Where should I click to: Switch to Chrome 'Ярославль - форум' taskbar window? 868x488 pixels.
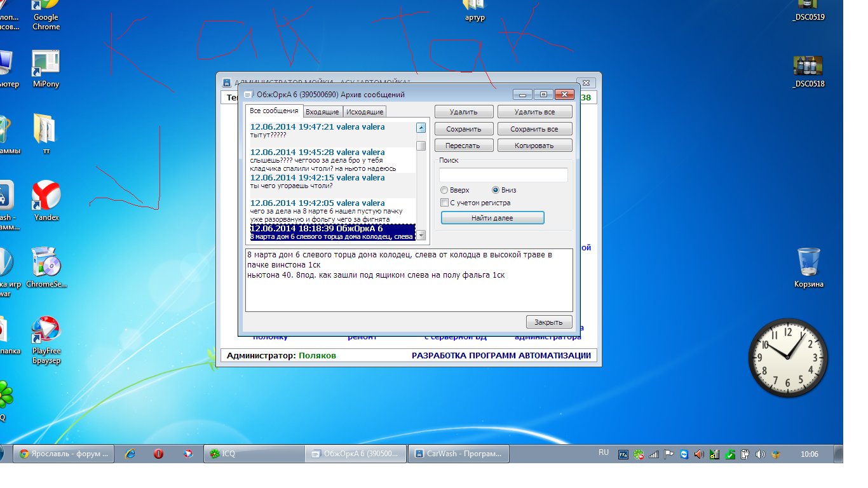[64, 454]
